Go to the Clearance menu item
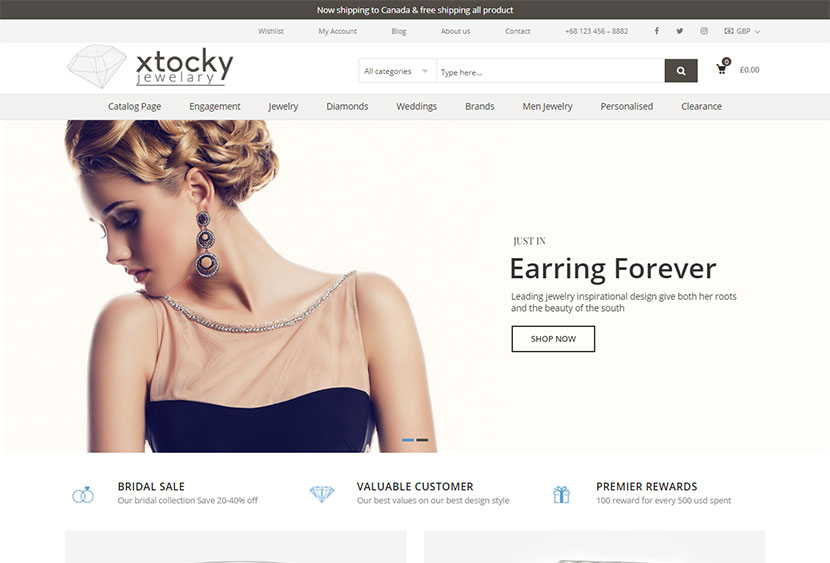Screen dimensions: 830x563 (x=701, y=106)
